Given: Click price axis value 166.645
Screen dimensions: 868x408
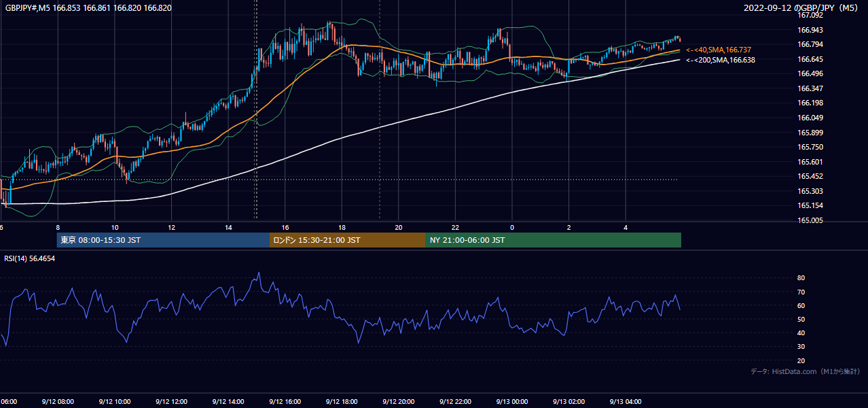Looking at the screenshot, I should [810, 59].
